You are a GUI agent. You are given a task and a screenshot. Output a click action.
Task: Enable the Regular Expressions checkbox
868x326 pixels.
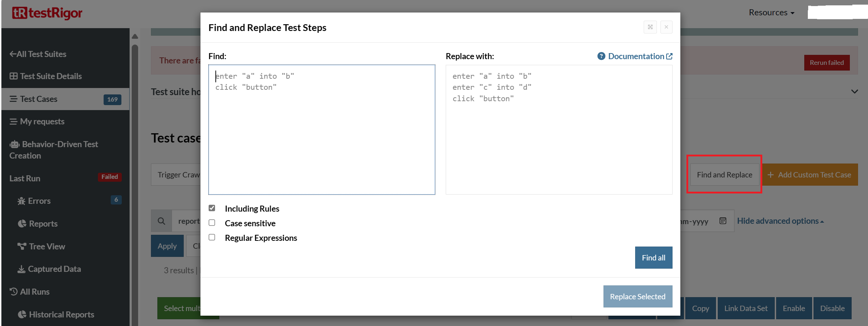coord(212,237)
